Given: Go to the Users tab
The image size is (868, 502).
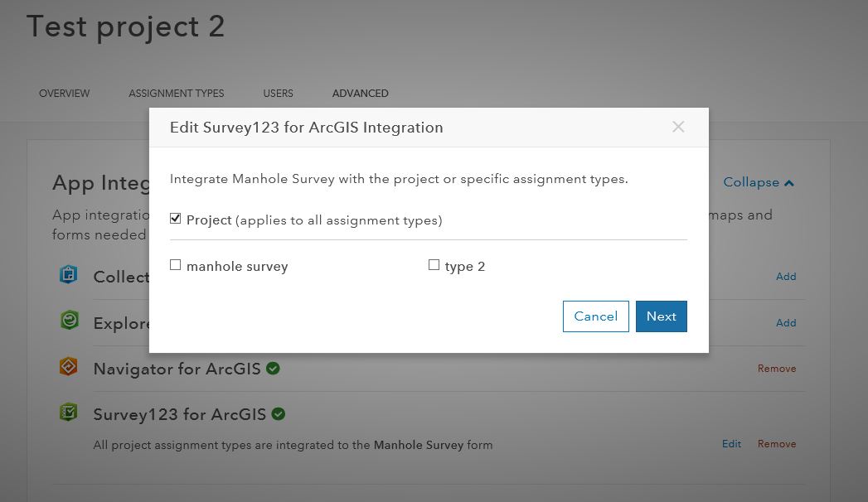Looking at the screenshot, I should (x=278, y=94).
